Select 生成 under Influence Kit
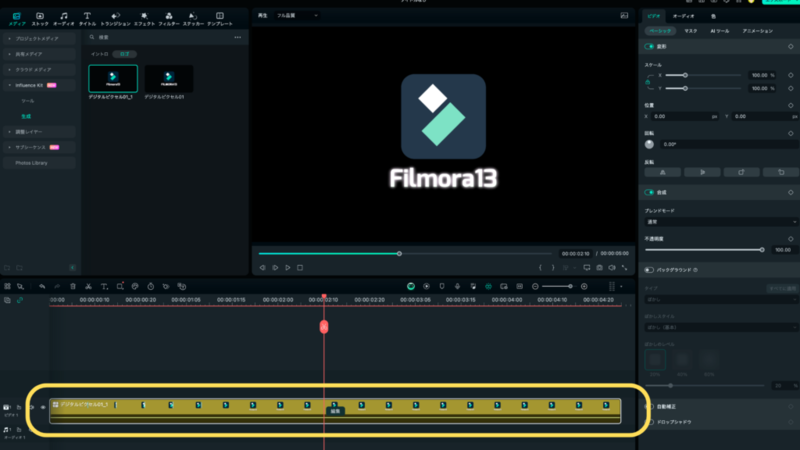800x450 pixels. 26,116
